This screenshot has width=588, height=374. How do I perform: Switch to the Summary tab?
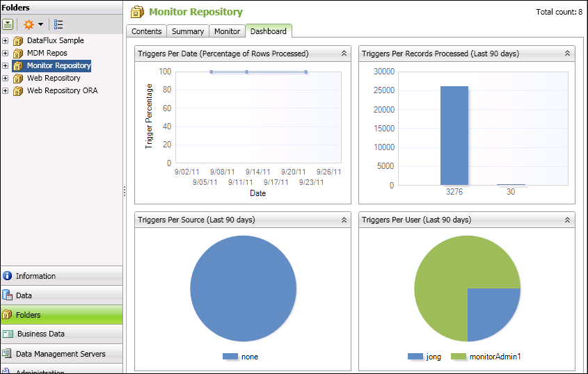point(188,31)
